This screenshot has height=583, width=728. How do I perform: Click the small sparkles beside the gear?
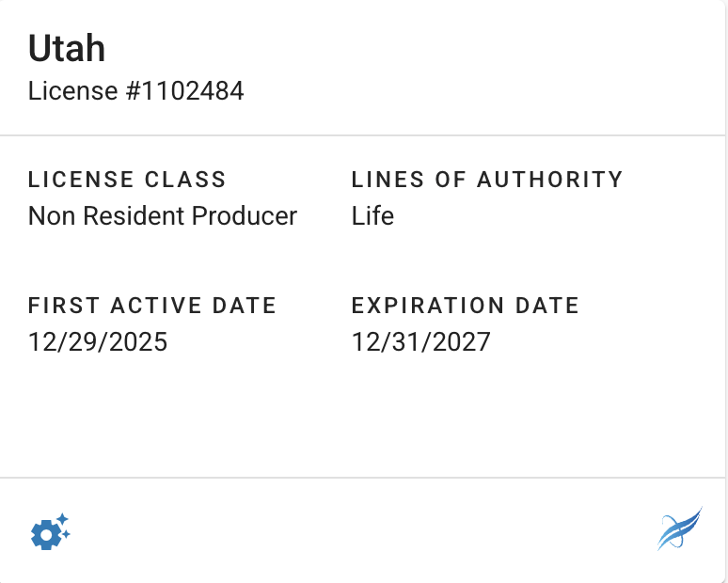click(64, 521)
